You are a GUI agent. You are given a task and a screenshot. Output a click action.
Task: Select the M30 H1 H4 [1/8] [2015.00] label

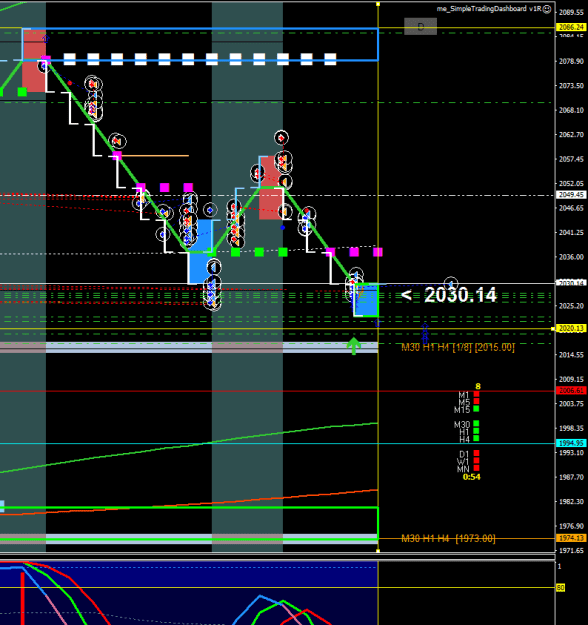(458, 347)
